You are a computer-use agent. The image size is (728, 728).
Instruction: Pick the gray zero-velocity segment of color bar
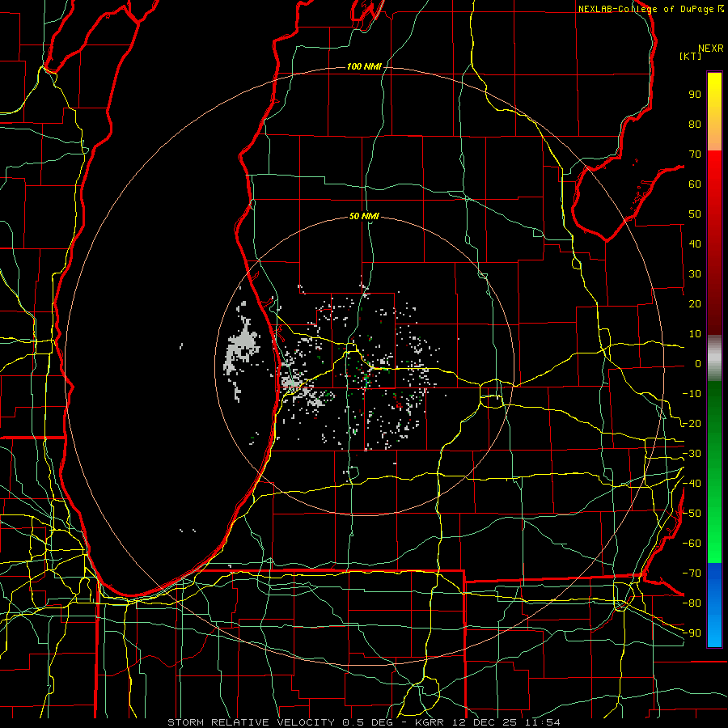[x=714, y=358]
